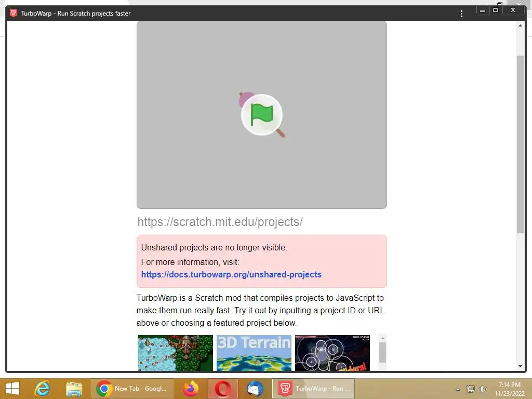
Task: Open the Thunderbird mail taskbar icon
Action: tap(255, 389)
